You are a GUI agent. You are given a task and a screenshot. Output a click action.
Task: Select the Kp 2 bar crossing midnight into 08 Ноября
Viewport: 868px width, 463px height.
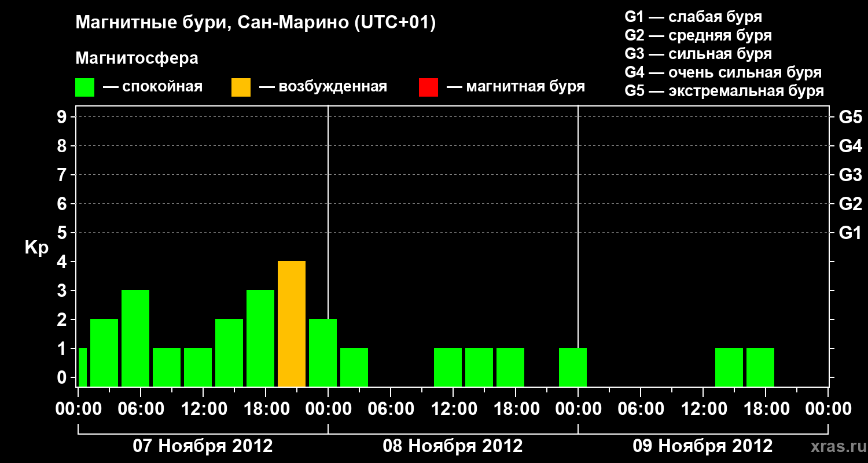323,353
